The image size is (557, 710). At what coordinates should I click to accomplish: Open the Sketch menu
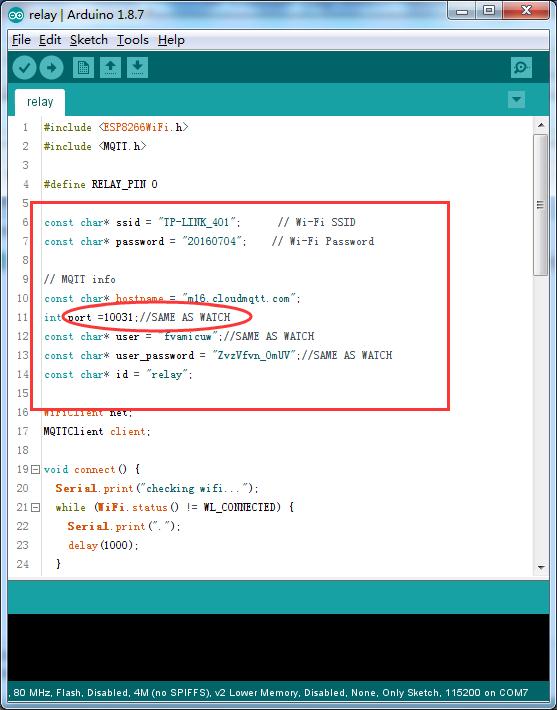(x=89, y=40)
